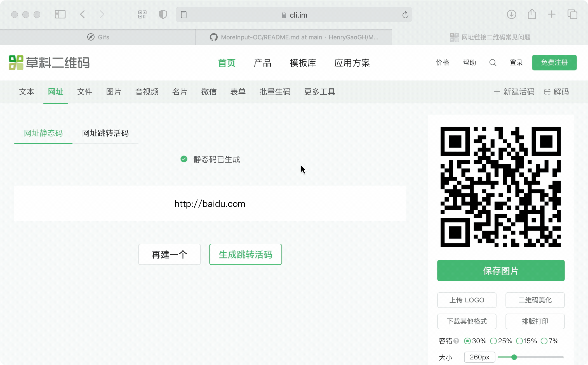This screenshot has width=588, height=365.
Task: Click the 免费注册 button
Action: point(554,63)
